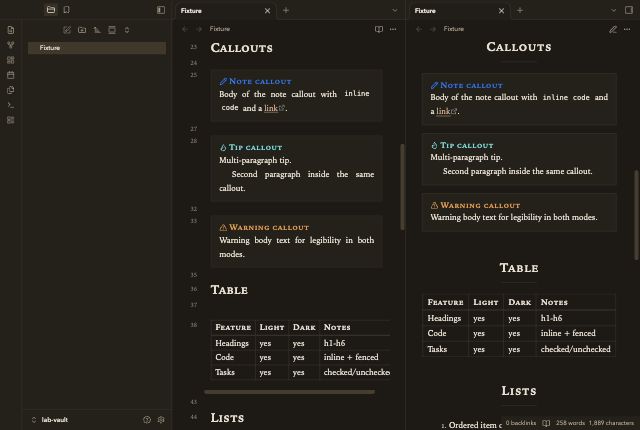The height and width of the screenshot is (430, 640).
Task: Click the Tip callout title in reading view
Action: point(467,145)
